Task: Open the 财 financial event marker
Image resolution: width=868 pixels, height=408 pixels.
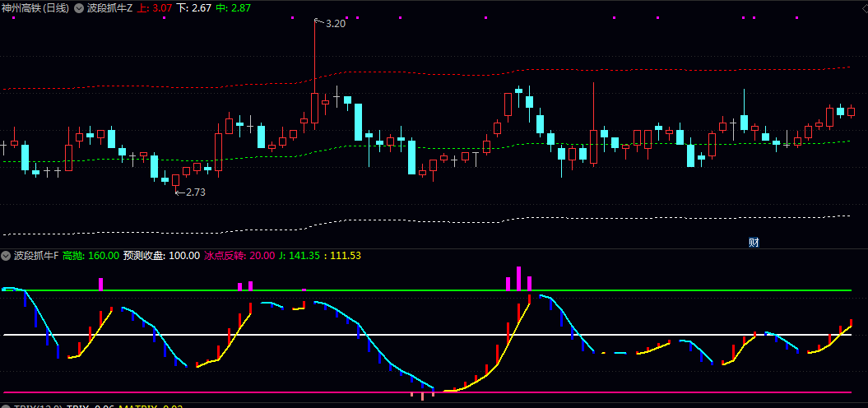Action: click(753, 242)
